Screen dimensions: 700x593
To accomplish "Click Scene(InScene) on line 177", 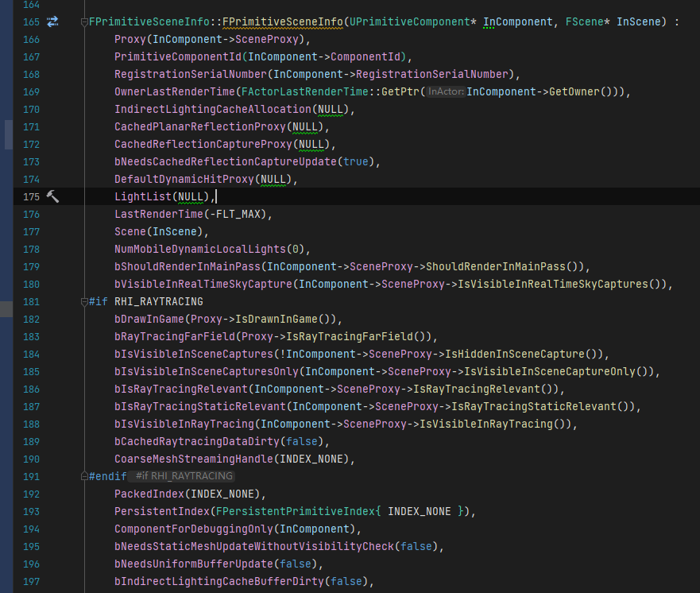I will point(158,232).
